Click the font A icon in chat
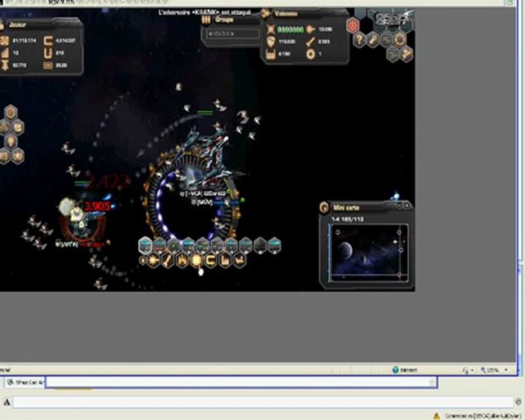Screen dimensions: 525x420 pyautogui.click(x=6, y=402)
